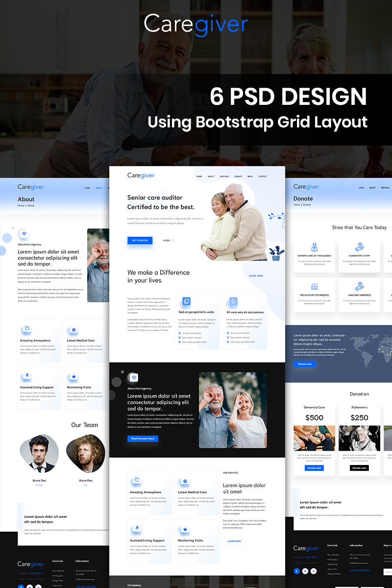The image size is (392, 588).
Task: Click the Read Success Story button
Action: coord(143,439)
